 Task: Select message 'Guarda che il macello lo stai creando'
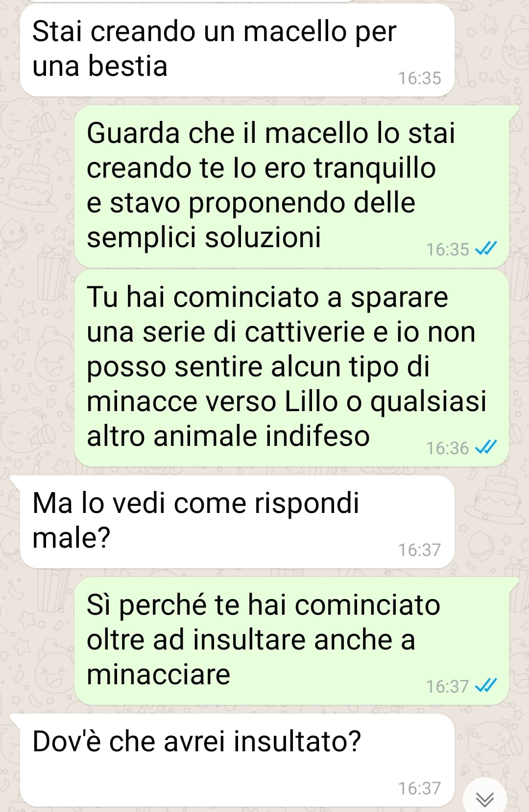(x=292, y=186)
